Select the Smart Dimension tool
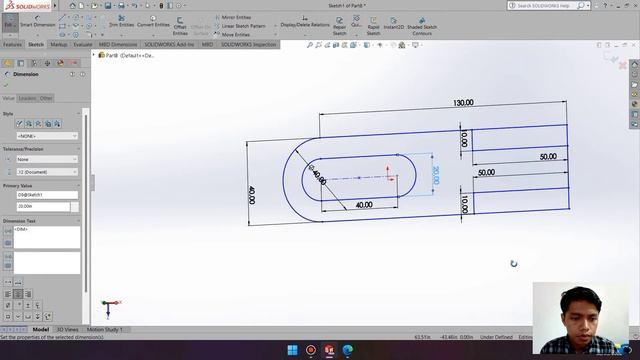The image size is (640, 360). [x=38, y=22]
